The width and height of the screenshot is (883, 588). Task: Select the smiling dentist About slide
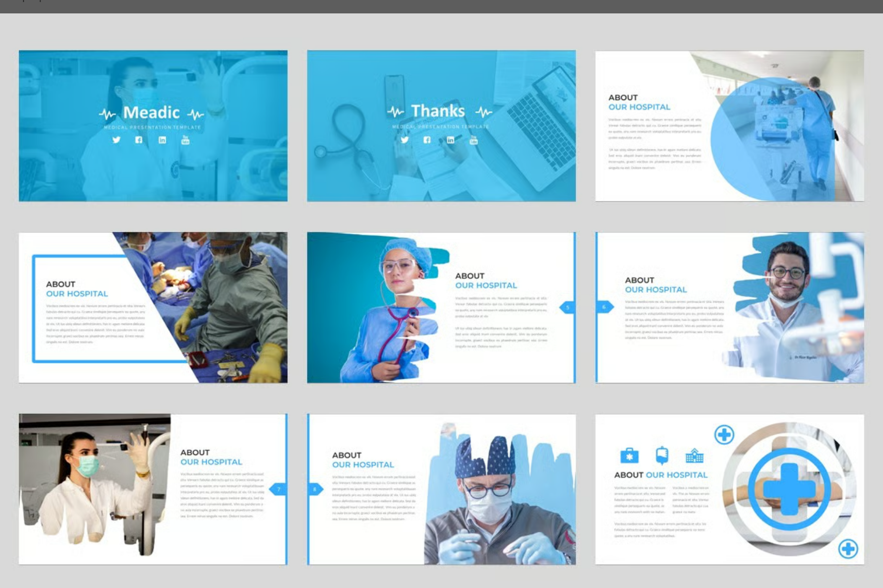(729, 308)
